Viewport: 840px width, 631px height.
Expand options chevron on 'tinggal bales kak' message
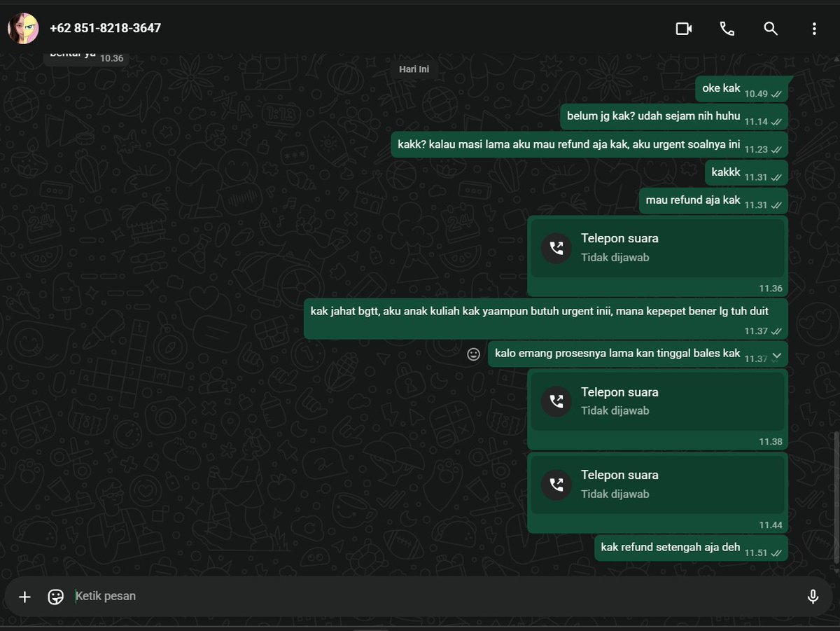[x=776, y=355]
